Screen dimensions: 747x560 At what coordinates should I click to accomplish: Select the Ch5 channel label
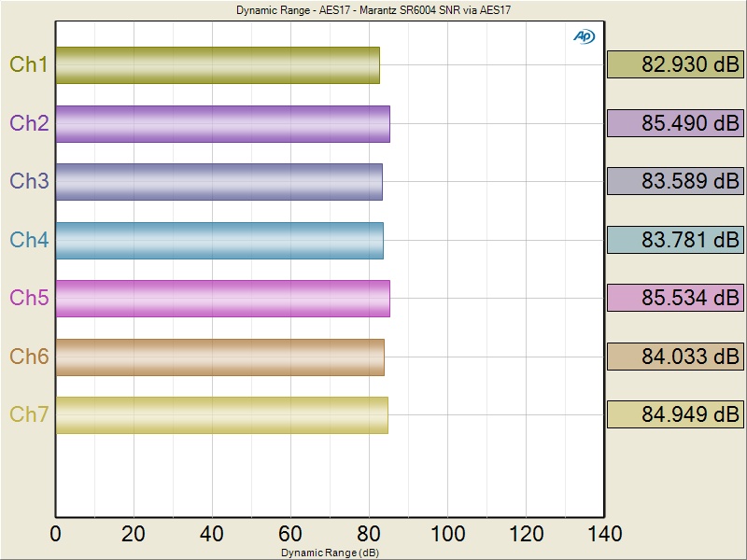(29, 298)
